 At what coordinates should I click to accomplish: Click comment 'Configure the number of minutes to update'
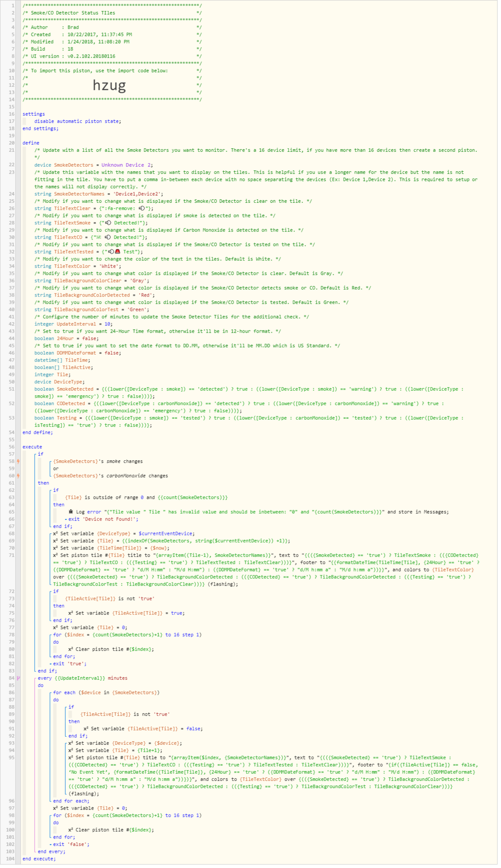[172, 318]
